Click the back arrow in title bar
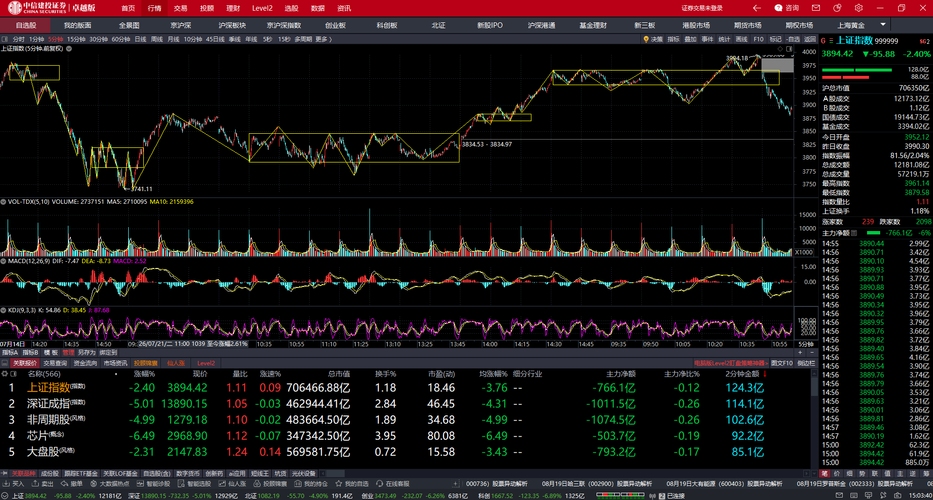This screenshot has width=933, height=500. 757,8
